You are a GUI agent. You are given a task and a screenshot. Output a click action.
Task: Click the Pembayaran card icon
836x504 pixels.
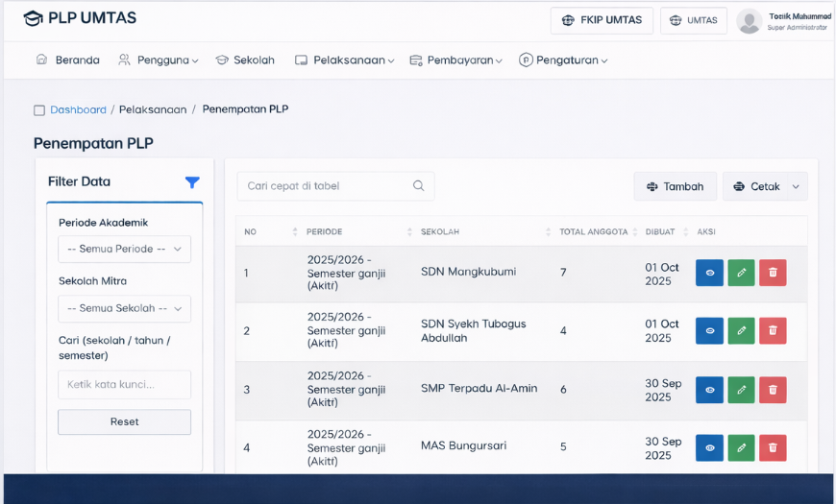[416, 60]
